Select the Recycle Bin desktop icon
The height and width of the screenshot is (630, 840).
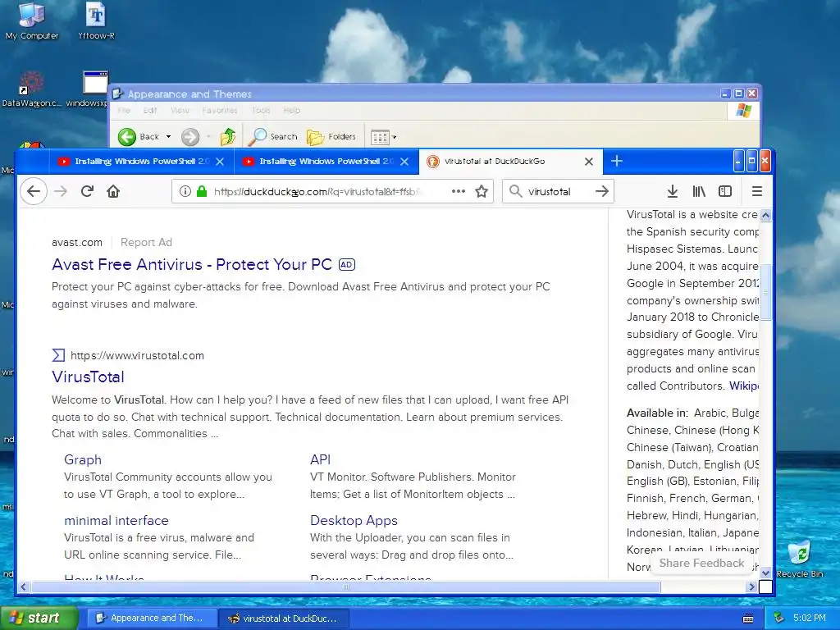[799, 559]
